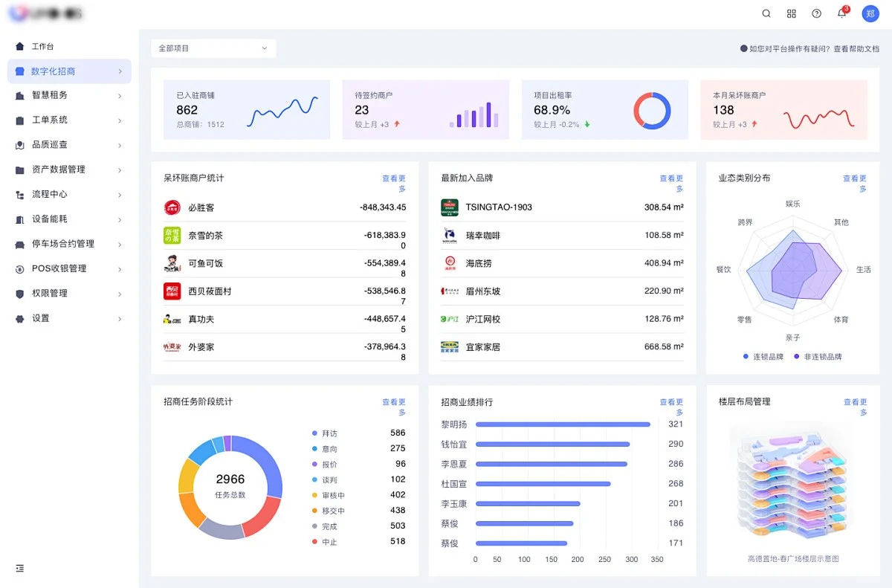This screenshot has height=588, width=892.
Task: Expand 资产数据管理 chevron
Action: pyautogui.click(x=120, y=169)
